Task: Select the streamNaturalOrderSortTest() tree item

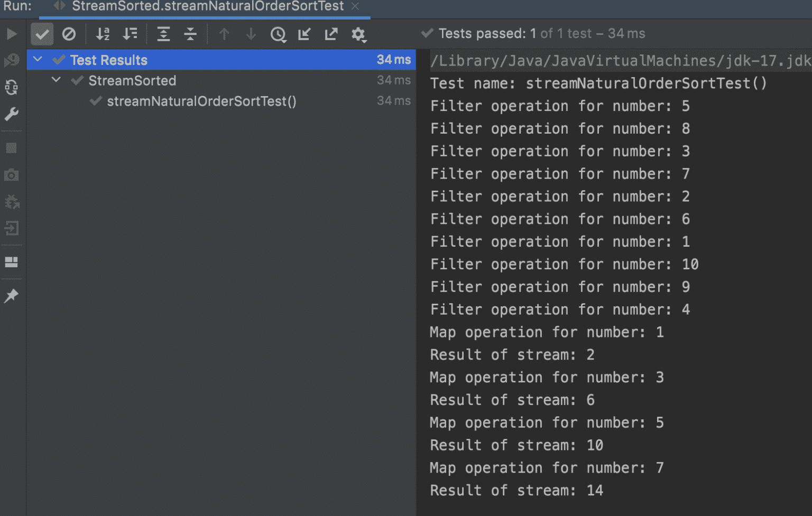Action: coord(201,101)
